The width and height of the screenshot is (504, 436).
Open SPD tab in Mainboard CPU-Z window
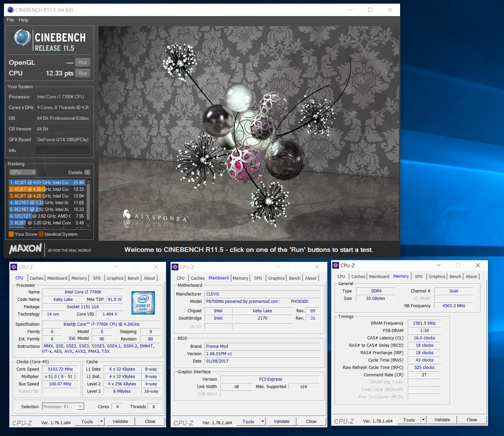(258, 278)
